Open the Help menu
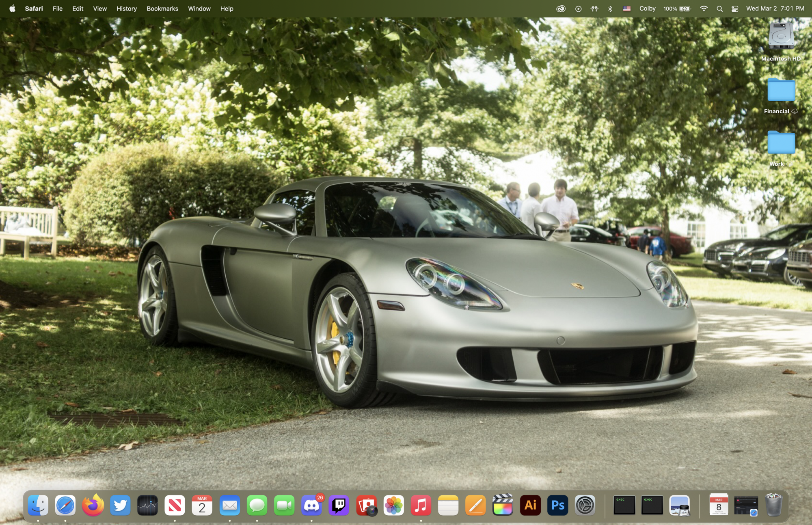The width and height of the screenshot is (812, 525). (x=227, y=9)
